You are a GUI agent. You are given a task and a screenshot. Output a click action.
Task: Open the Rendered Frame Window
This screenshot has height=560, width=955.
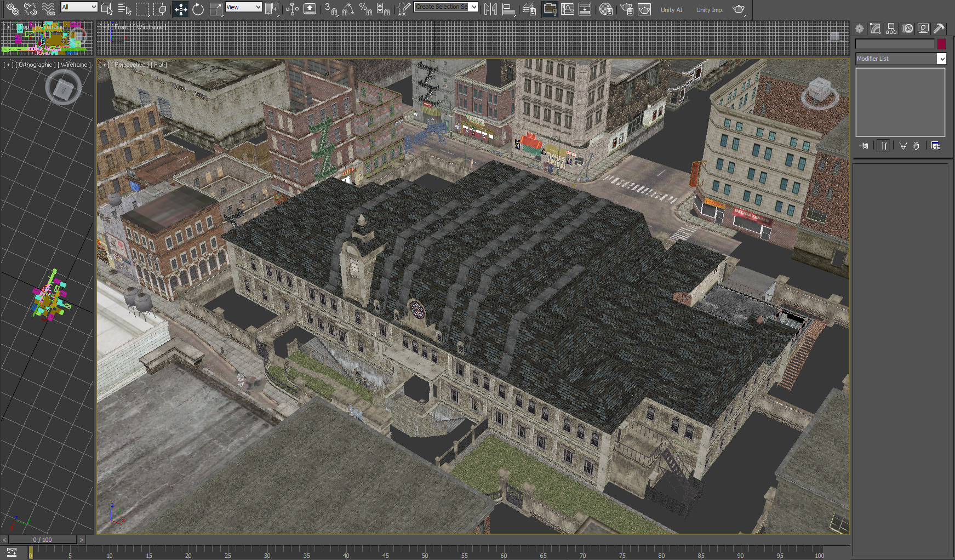(644, 9)
